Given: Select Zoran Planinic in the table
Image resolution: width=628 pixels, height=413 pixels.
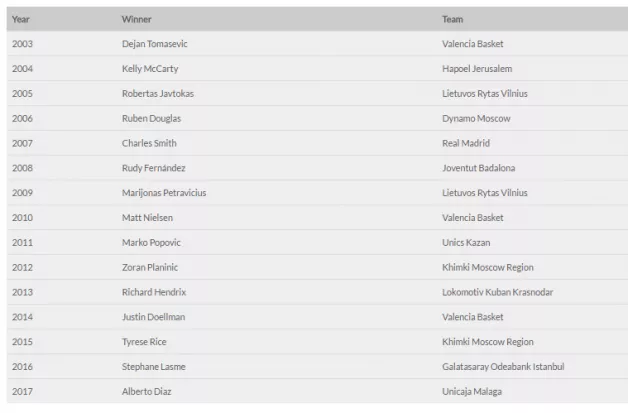Looking at the screenshot, I should [153, 267].
